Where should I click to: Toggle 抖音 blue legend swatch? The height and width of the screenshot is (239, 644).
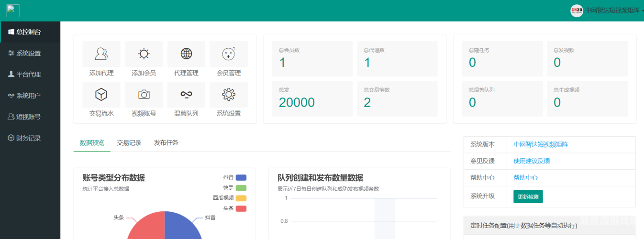point(241,177)
